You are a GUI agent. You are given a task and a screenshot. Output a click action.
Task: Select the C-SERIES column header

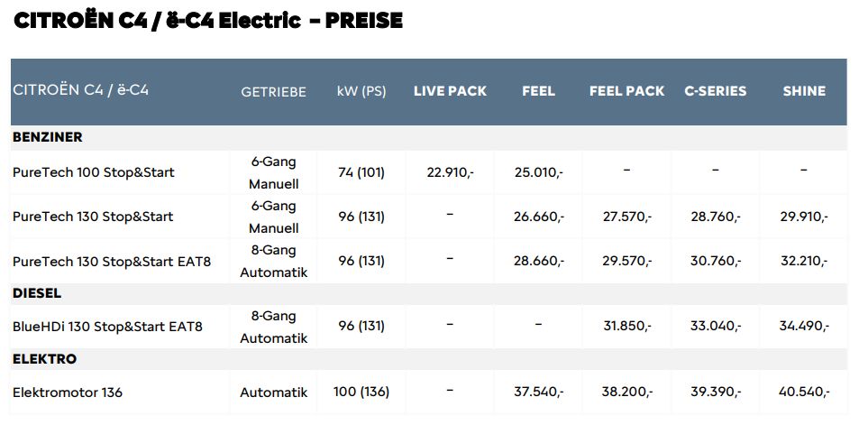pos(715,91)
